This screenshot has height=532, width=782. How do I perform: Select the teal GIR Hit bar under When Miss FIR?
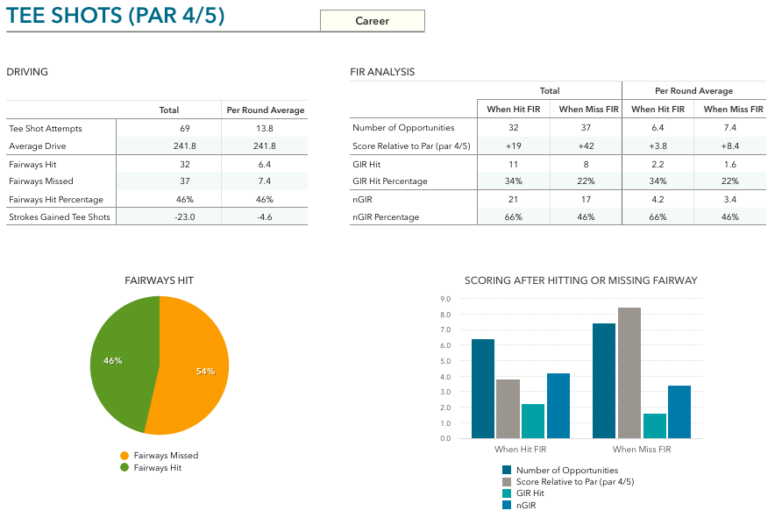tap(654, 425)
